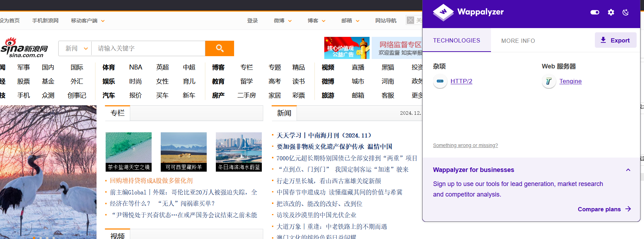644x239 pixels.
Task: Open 中国春节申遗成功 news item
Action: coord(339,192)
